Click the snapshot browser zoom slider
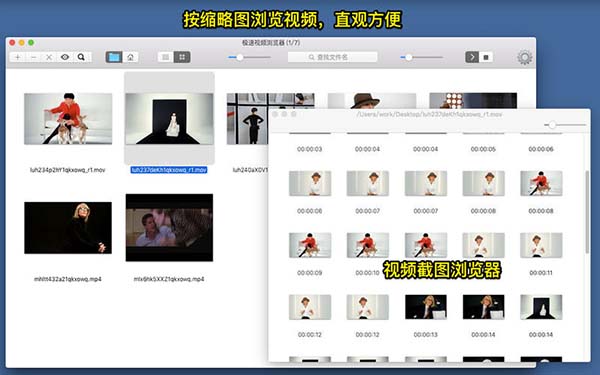This screenshot has height=375, width=600. click(x=565, y=125)
